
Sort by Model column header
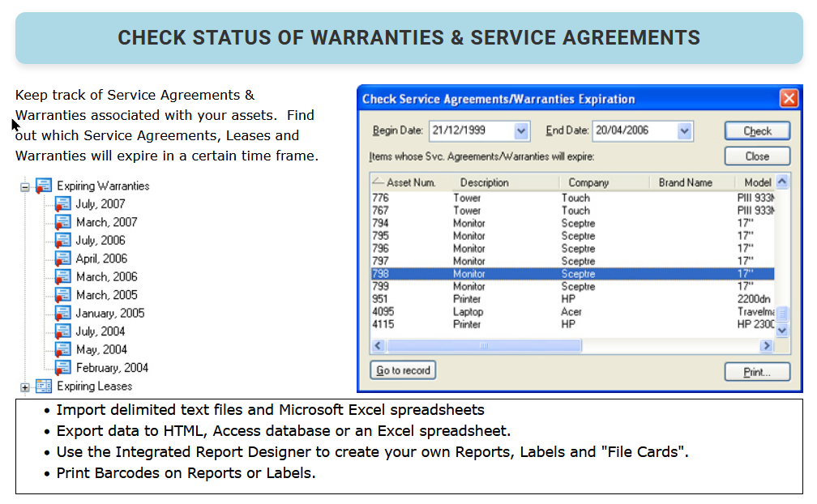[x=757, y=182]
